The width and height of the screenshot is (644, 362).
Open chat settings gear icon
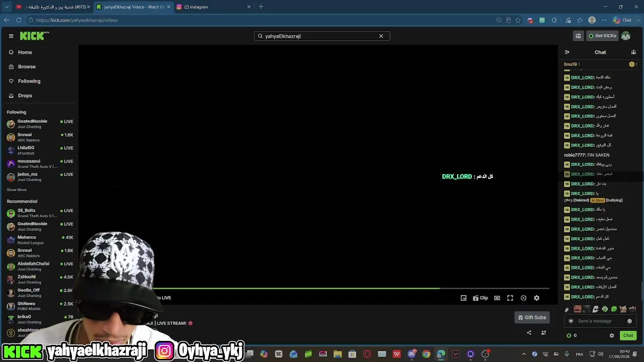click(x=612, y=335)
